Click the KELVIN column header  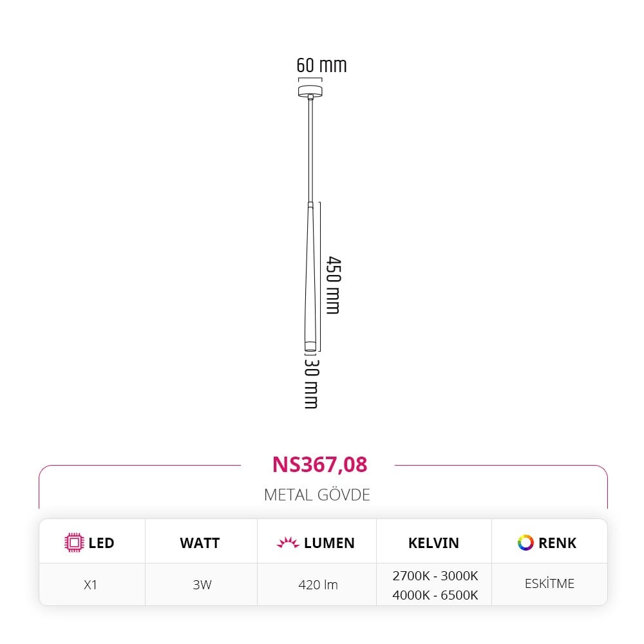(x=433, y=543)
